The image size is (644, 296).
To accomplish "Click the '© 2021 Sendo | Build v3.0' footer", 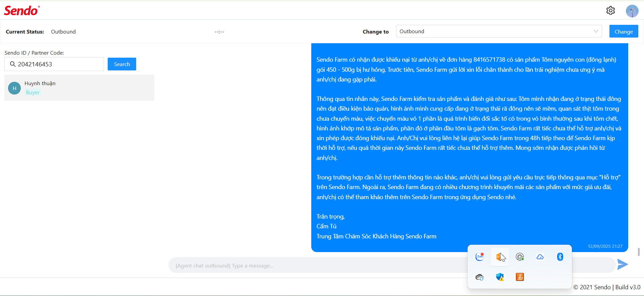I will click(x=607, y=287).
